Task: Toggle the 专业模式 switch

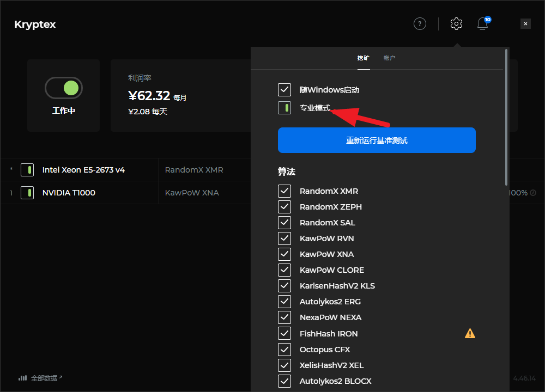Action: pos(284,108)
